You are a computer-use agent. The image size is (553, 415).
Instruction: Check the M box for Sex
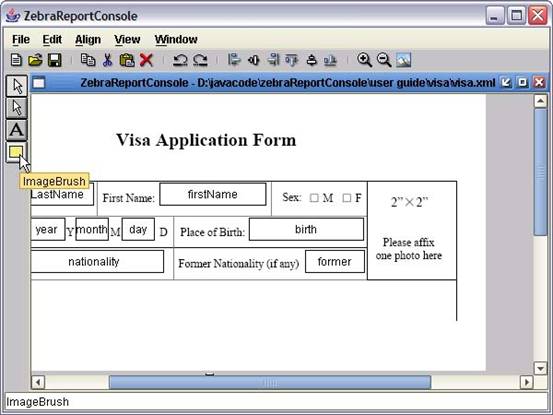tap(314, 198)
